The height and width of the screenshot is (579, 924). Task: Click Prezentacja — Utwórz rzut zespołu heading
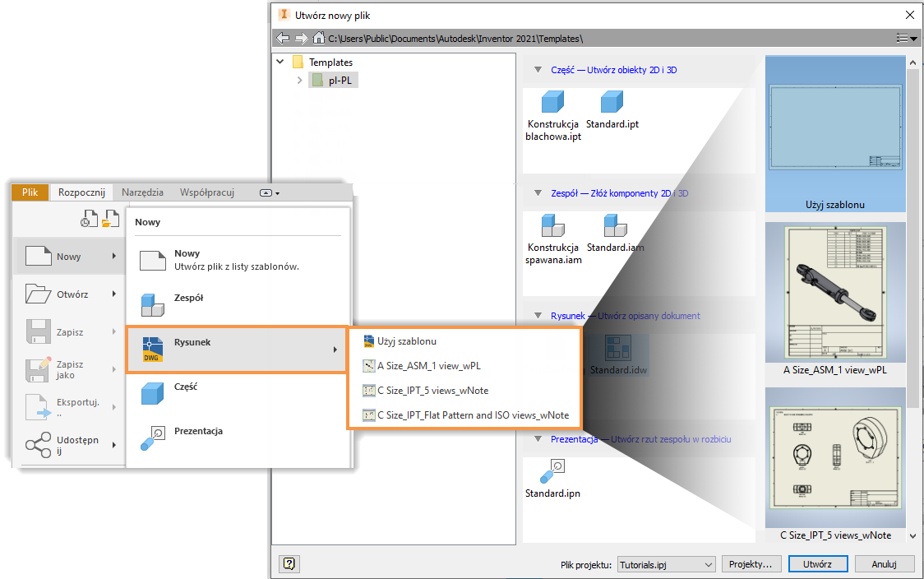pyautogui.click(x=640, y=438)
